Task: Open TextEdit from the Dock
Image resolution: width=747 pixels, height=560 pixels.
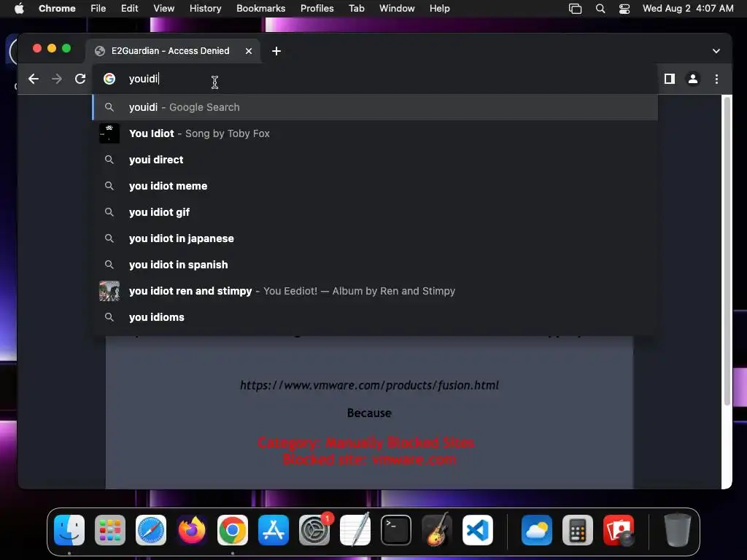Action: (x=355, y=530)
